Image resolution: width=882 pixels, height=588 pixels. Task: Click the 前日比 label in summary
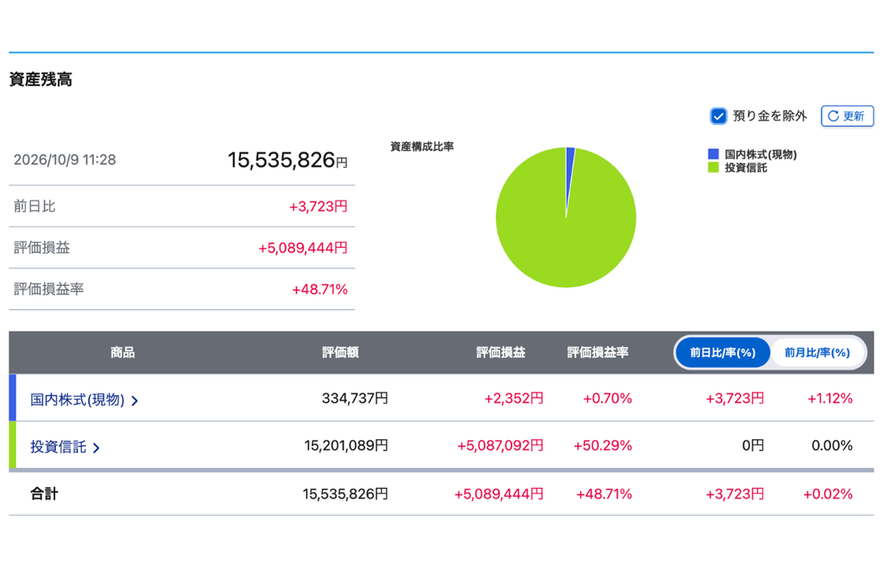pos(34,207)
